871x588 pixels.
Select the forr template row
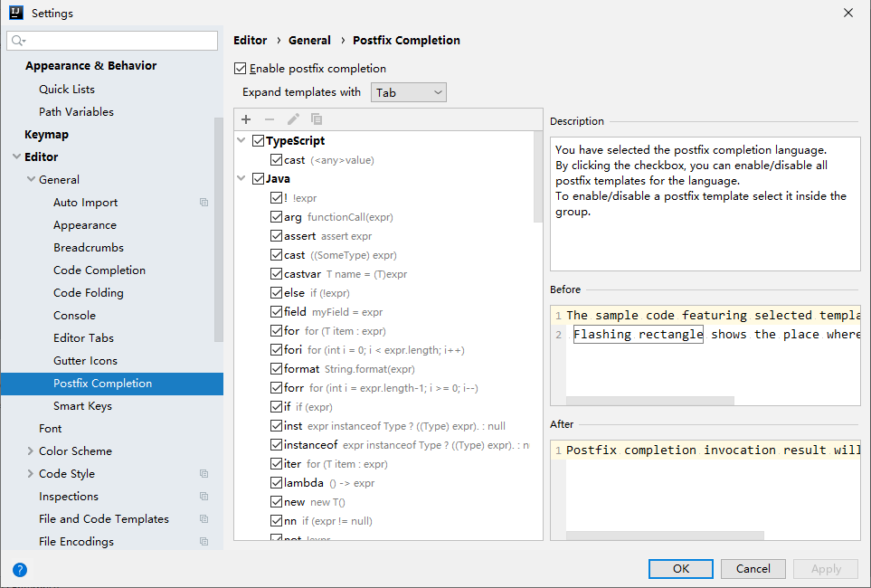point(381,388)
